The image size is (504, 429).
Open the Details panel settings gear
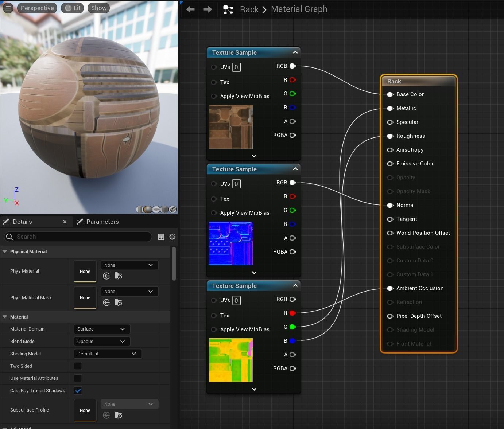point(172,237)
